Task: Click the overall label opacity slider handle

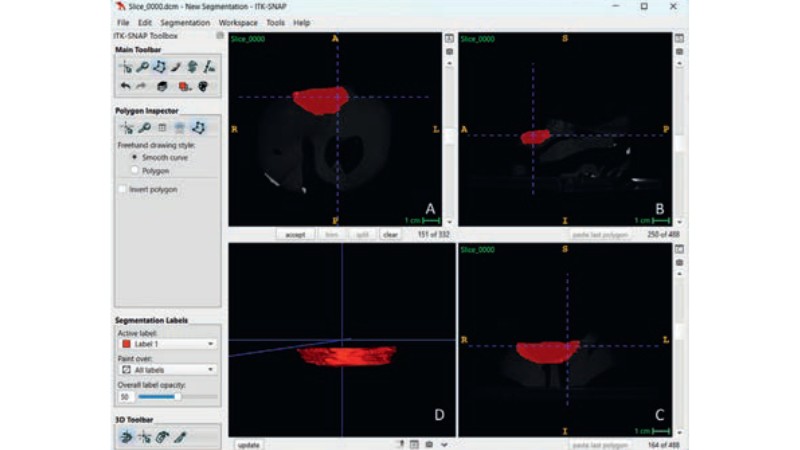Action: point(178,396)
